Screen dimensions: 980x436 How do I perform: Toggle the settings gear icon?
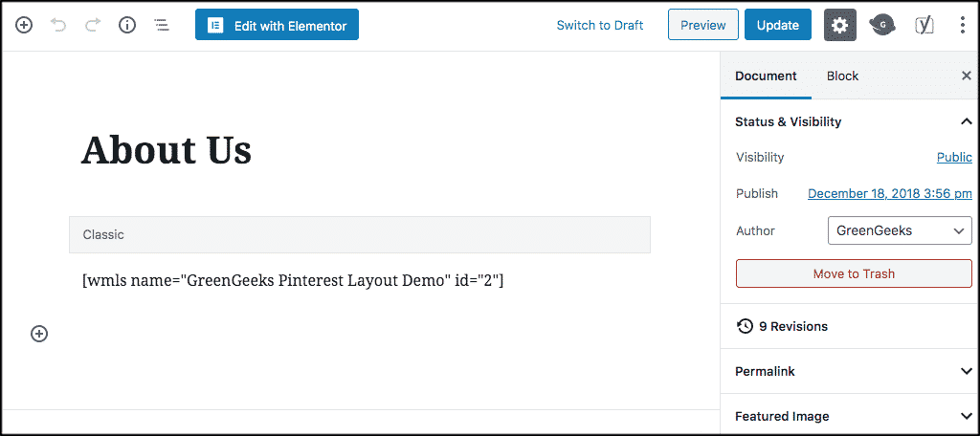point(840,25)
